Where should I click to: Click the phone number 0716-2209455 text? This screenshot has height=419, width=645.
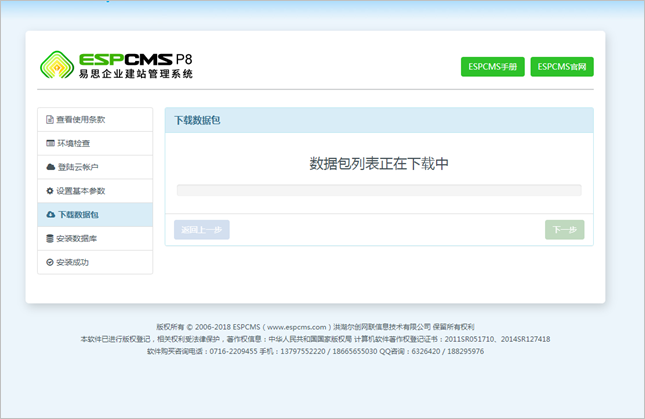(x=233, y=352)
